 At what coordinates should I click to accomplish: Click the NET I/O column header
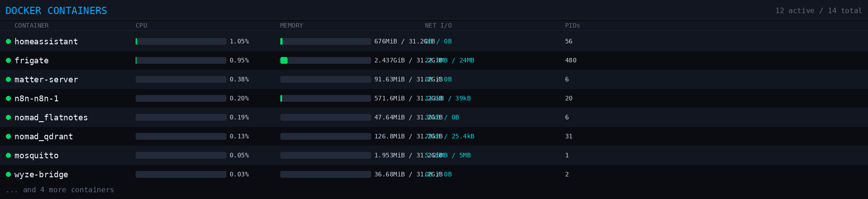(x=438, y=26)
